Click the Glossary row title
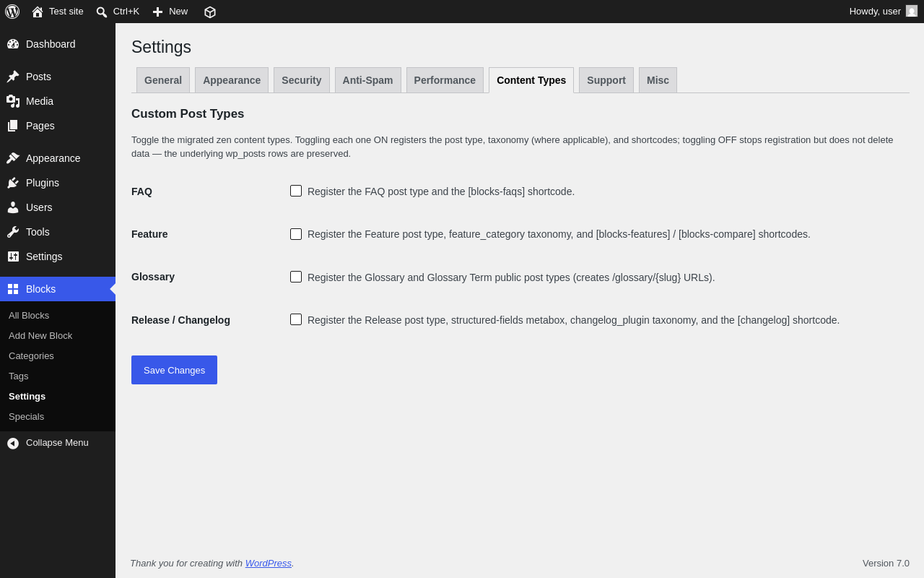Viewport: 924px width, 578px height. click(153, 277)
